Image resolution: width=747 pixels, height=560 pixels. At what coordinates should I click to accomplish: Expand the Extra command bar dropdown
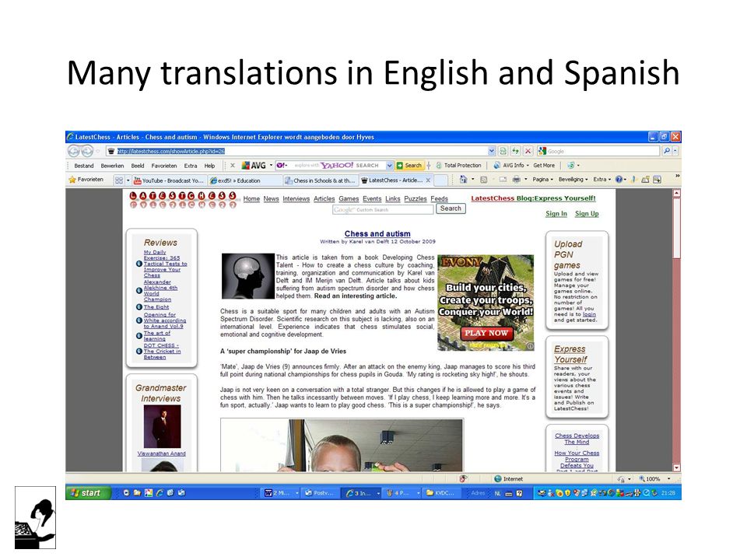tap(602, 180)
